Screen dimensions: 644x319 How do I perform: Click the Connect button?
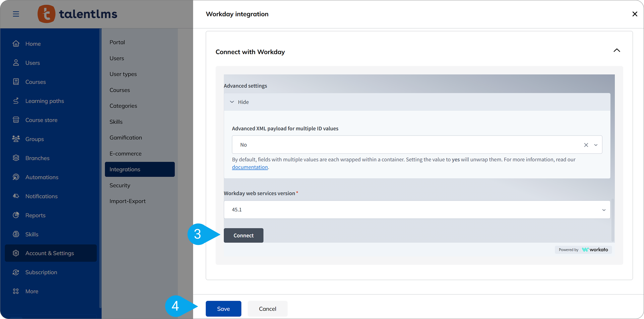pyautogui.click(x=243, y=235)
